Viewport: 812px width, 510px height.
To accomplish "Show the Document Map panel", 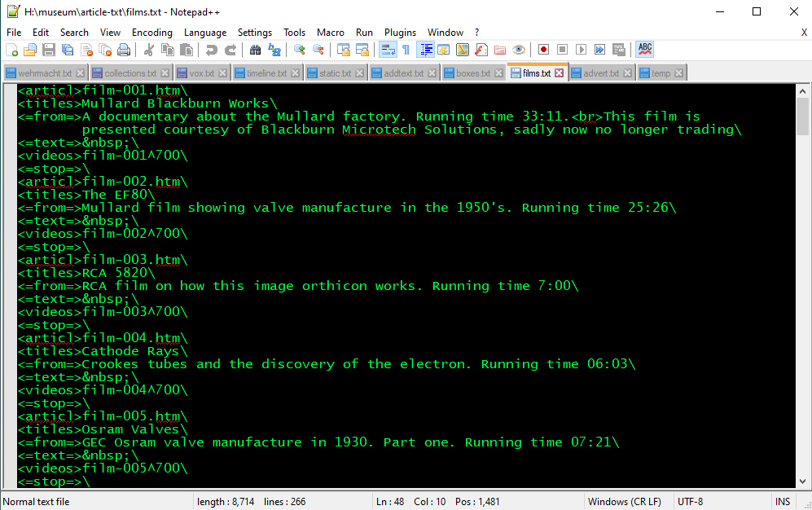I will [463, 50].
